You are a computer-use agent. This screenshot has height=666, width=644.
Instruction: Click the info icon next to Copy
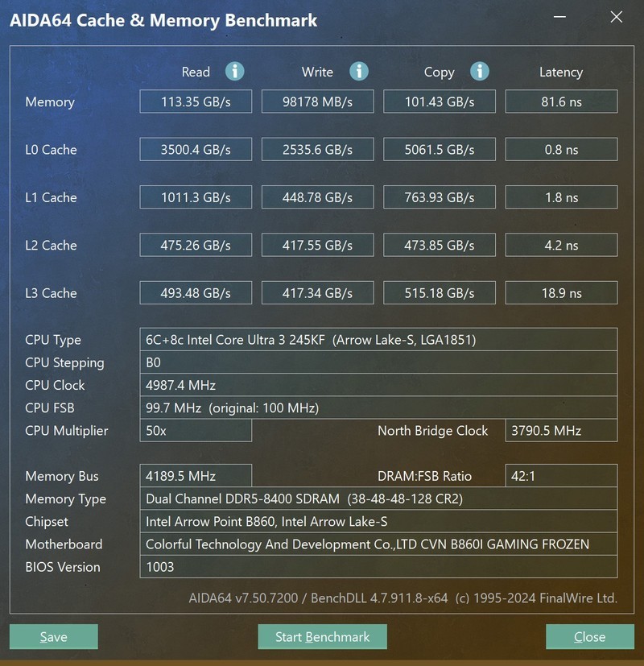click(480, 72)
